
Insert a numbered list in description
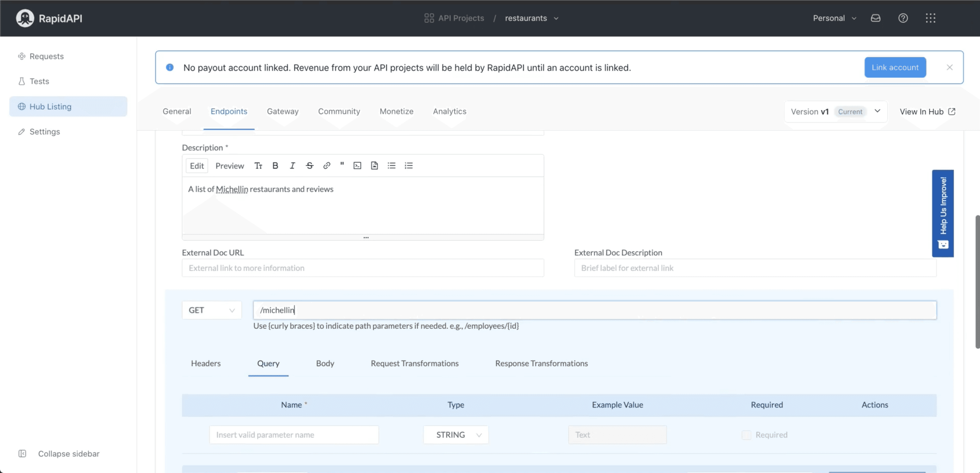(408, 165)
